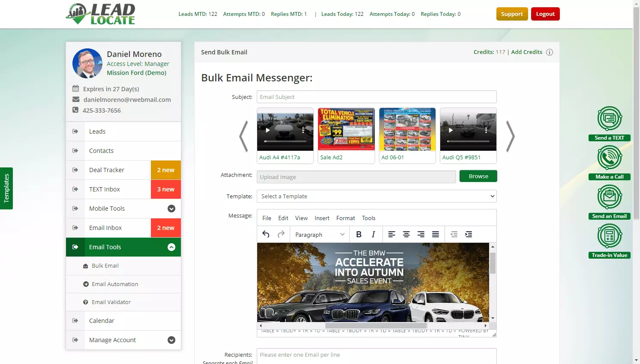Screen dimensions: 640x364
Task: Show previous media thumbnails in the carousel
Action: tap(243, 136)
